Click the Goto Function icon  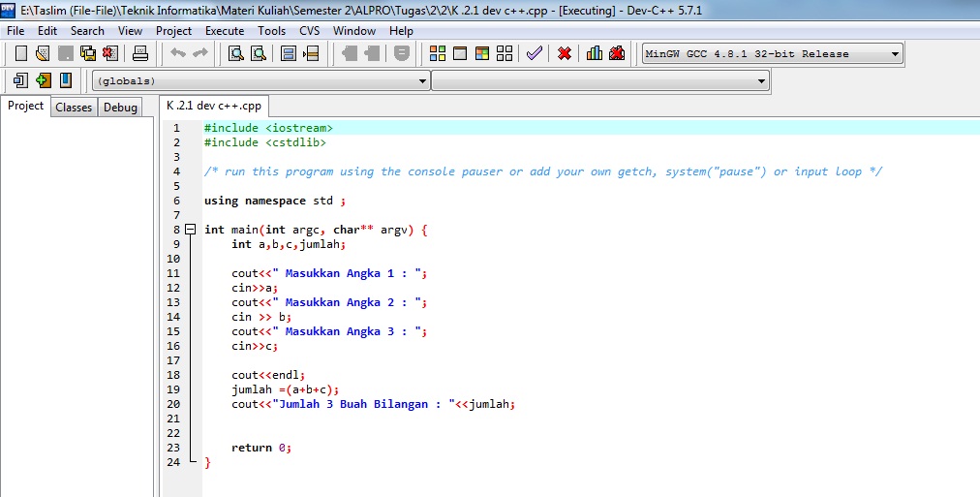click(x=289, y=53)
